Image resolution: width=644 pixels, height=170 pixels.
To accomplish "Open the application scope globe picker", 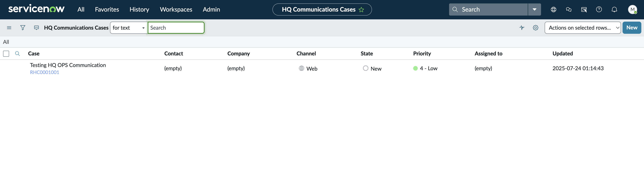I will [554, 9].
